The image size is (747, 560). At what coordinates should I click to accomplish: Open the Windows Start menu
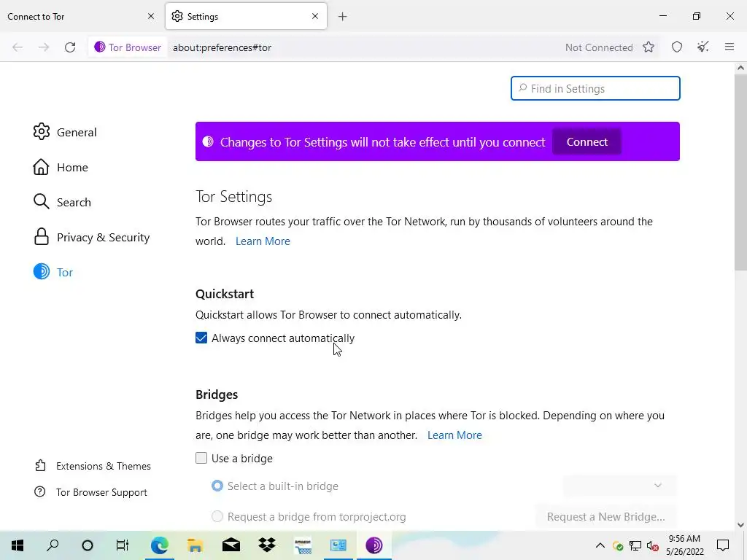coord(18,545)
